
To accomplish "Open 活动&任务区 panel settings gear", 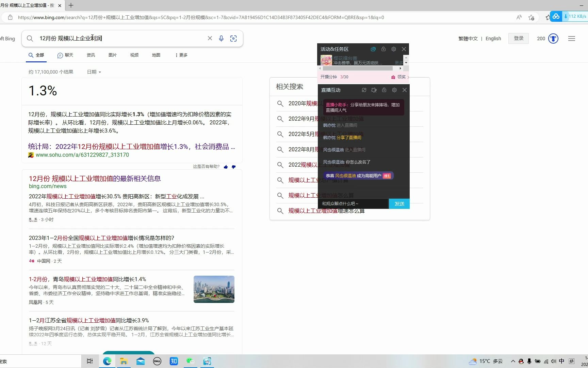I will tap(394, 49).
